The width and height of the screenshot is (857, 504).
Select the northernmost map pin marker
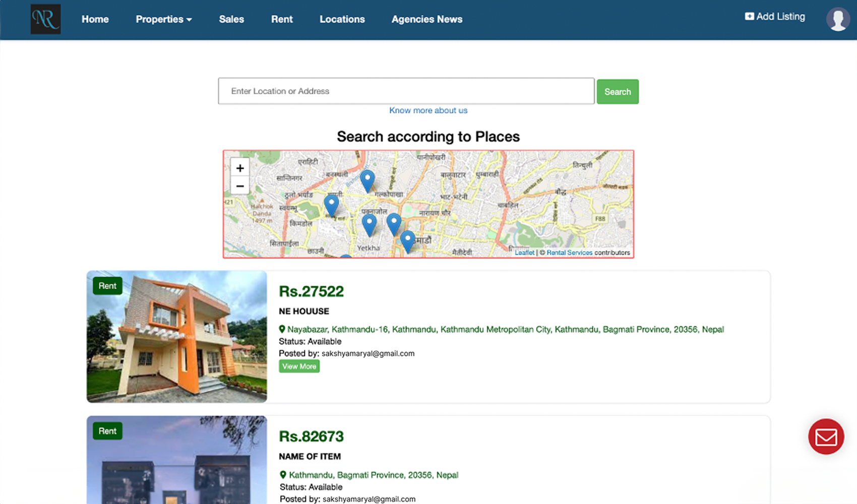(x=367, y=180)
